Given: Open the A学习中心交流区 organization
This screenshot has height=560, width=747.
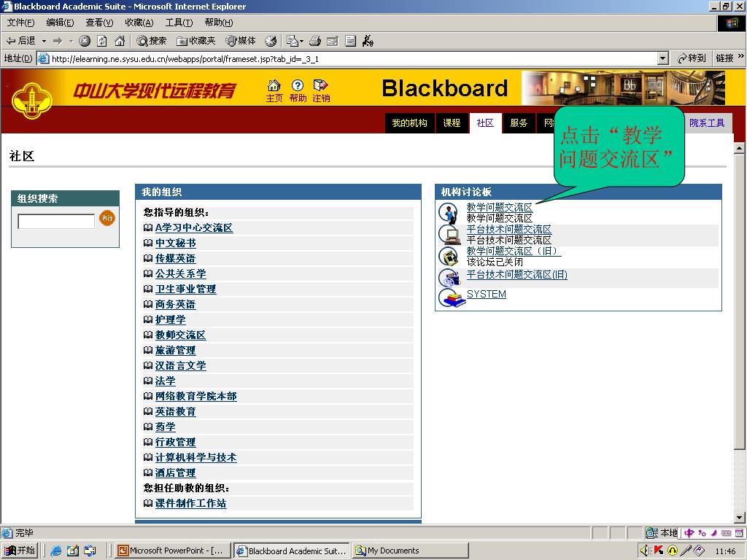Looking at the screenshot, I should 194,227.
